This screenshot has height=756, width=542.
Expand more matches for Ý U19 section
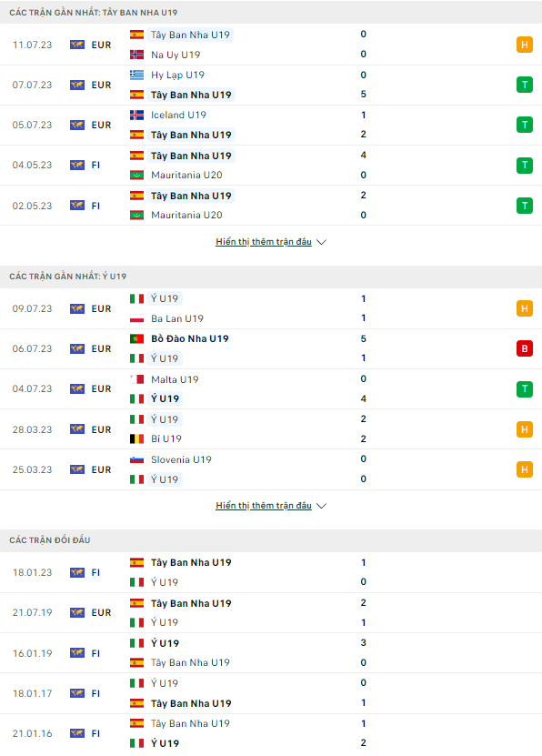click(264, 505)
